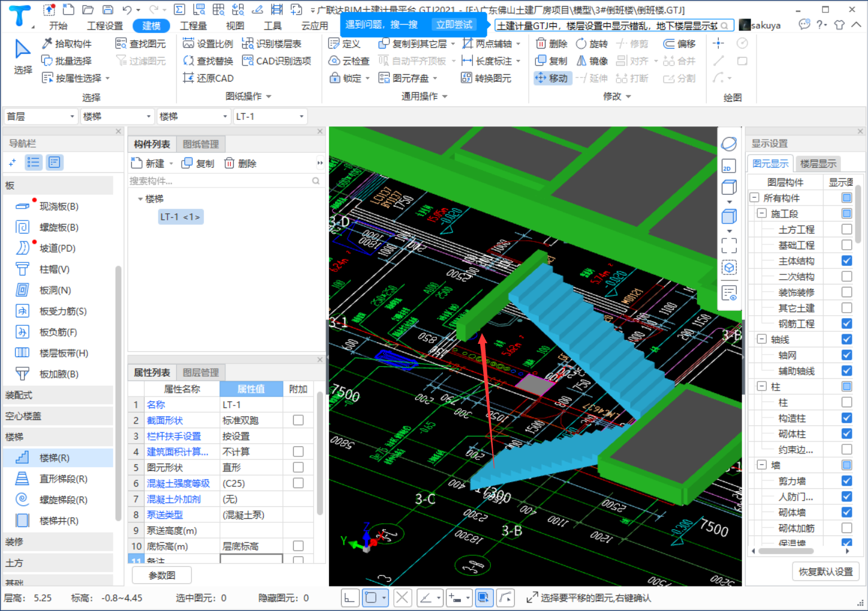Viewport: 868px width, 611px height.
Task: Click the 转换图元 convert element tool
Action: pyautogui.click(x=486, y=78)
